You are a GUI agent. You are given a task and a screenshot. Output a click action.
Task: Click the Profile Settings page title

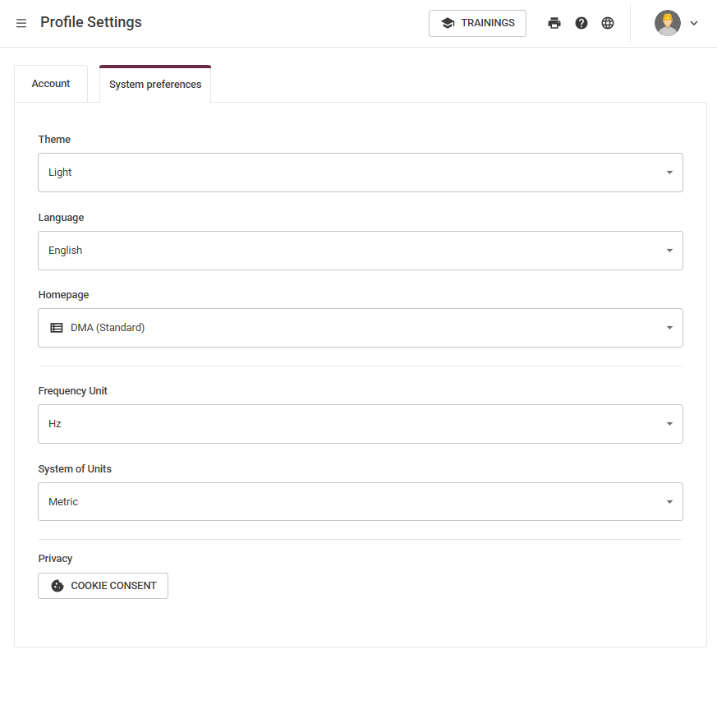coord(91,22)
